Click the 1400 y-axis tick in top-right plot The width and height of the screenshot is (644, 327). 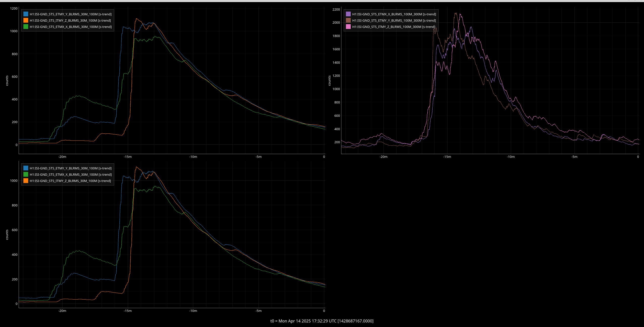click(336, 63)
